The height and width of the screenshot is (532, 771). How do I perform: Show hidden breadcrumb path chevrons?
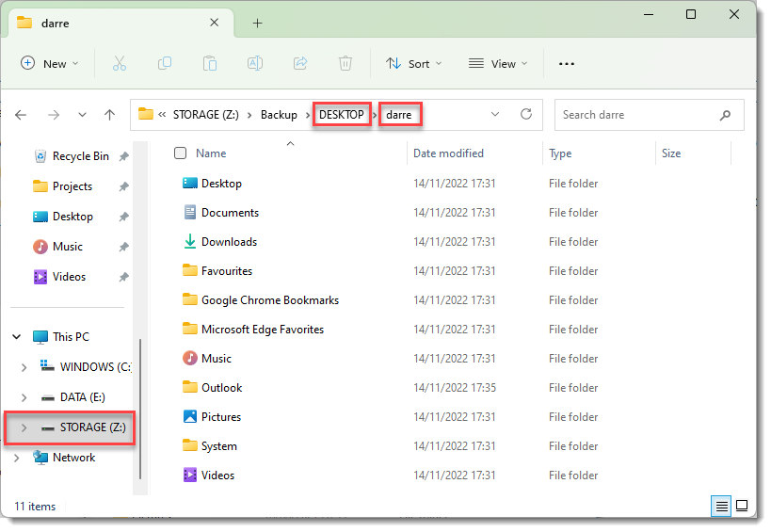(162, 115)
